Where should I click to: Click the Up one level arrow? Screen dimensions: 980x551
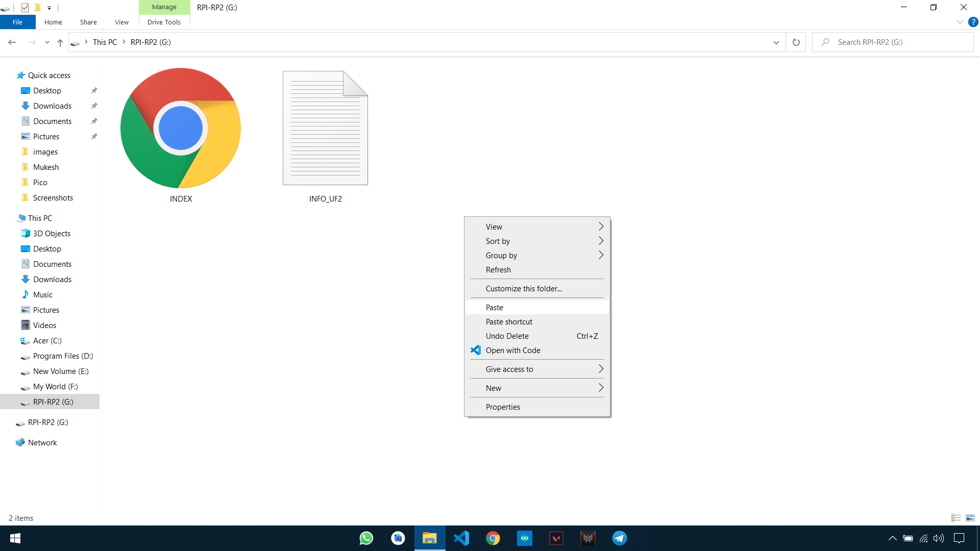[60, 42]
